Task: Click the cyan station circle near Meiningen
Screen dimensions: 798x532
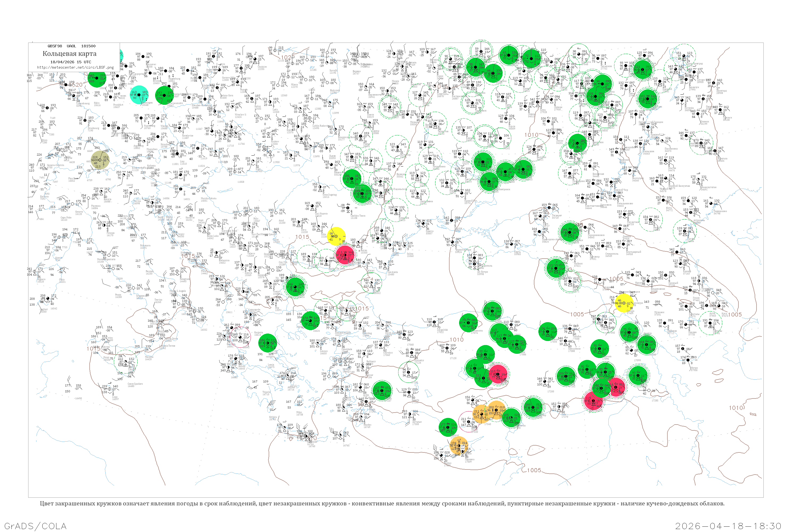Action: (x=139, y=95)
